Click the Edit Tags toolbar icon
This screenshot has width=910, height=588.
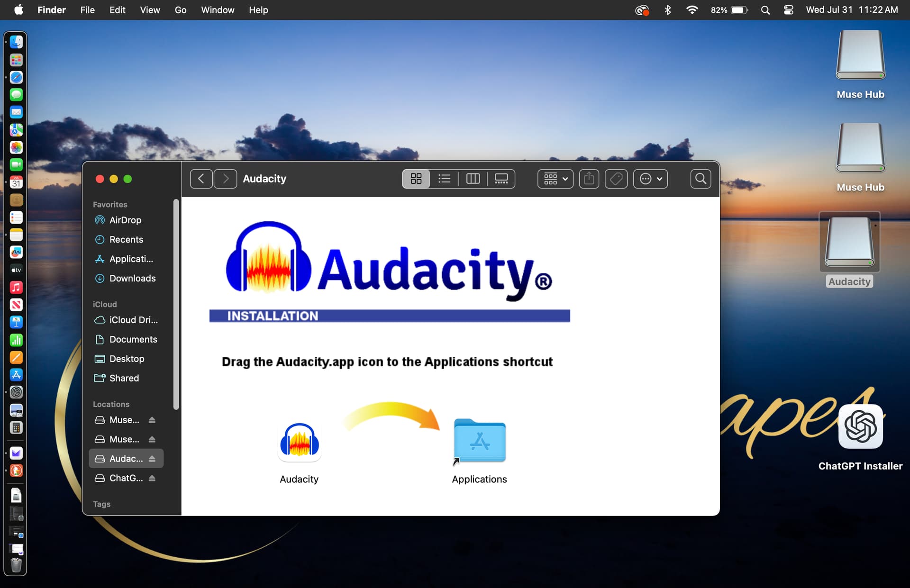click(616, 179)
